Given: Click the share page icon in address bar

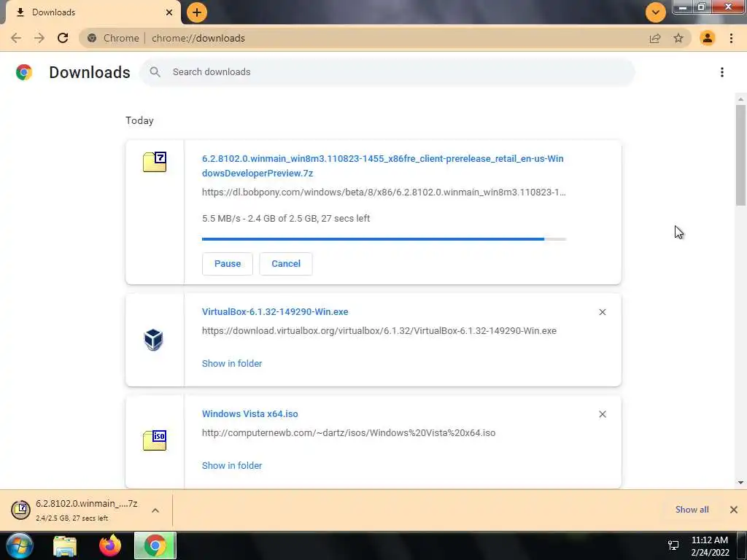Looking at the screenshot, I should [x=655, y=38].
